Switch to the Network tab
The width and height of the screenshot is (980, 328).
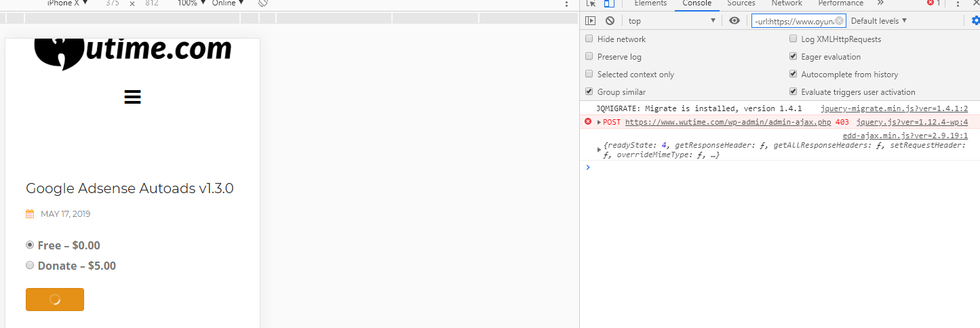tap(787, 3)
